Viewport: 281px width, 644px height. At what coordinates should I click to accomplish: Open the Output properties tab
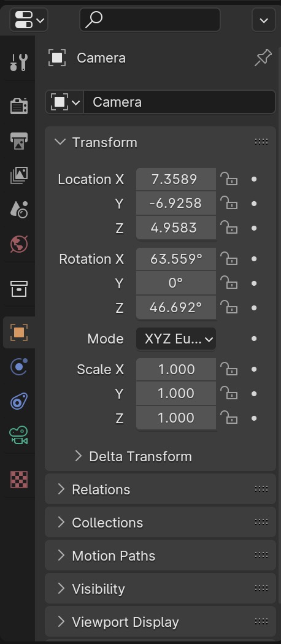[x=18, y=141]
